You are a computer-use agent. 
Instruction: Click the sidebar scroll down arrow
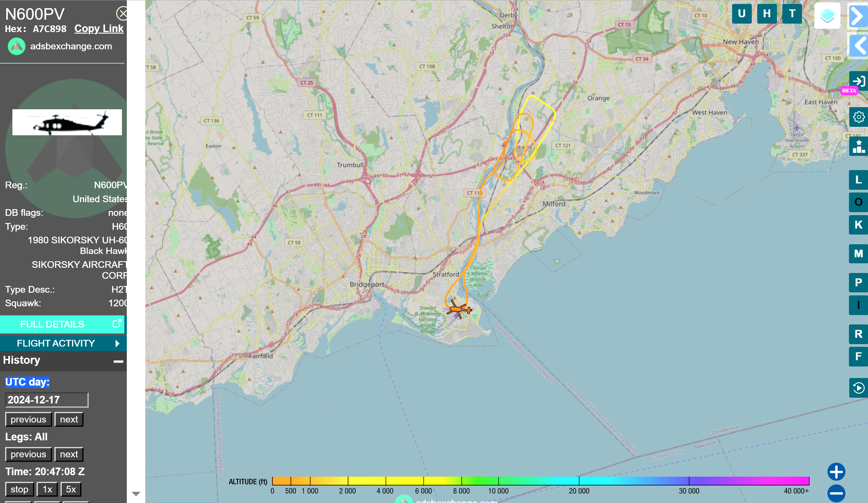point(136,494)
